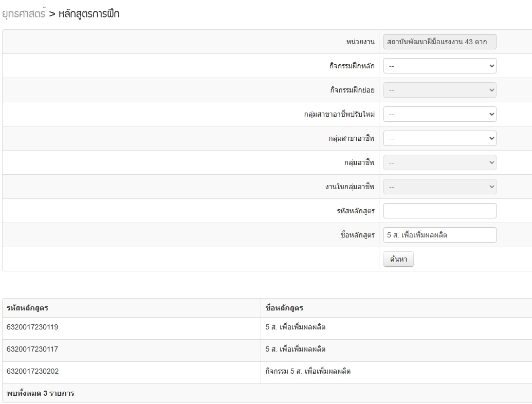Go to ยุทธศาสตร์ breadcrumb link

coord(24,14)
